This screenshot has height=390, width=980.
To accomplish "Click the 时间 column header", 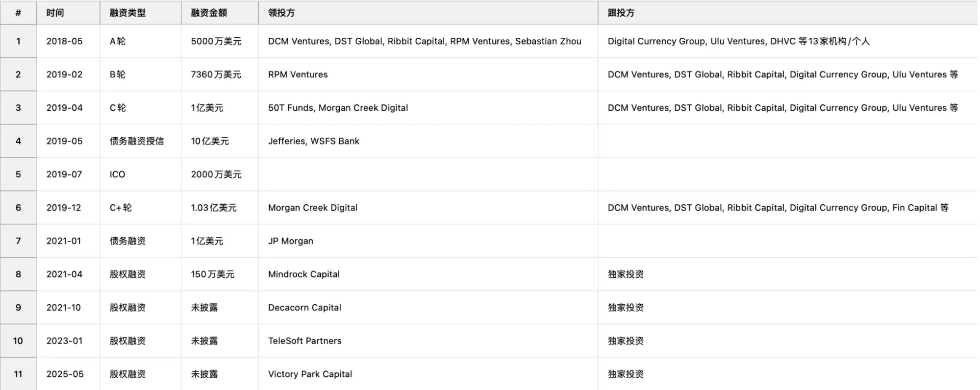I will point(68,13).
